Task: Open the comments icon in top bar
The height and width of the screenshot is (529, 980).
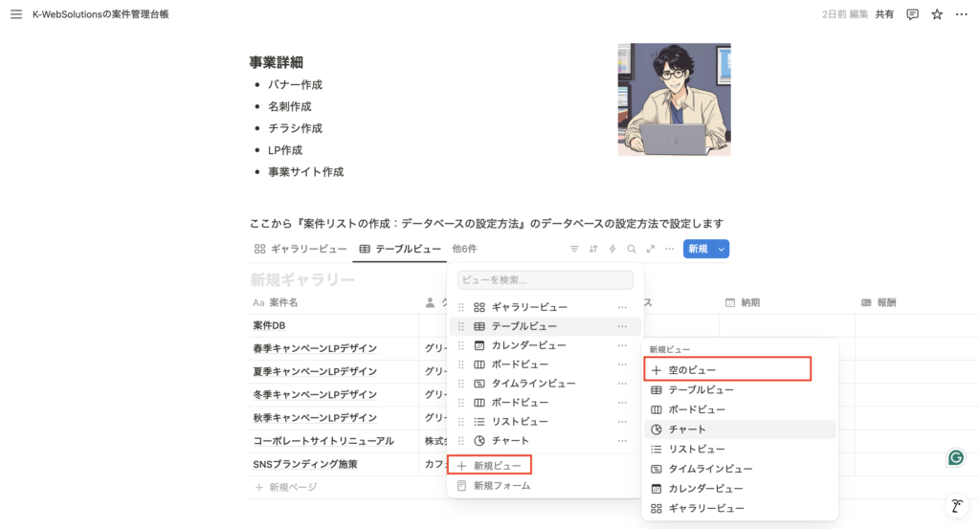Action: tap(912, 14)
